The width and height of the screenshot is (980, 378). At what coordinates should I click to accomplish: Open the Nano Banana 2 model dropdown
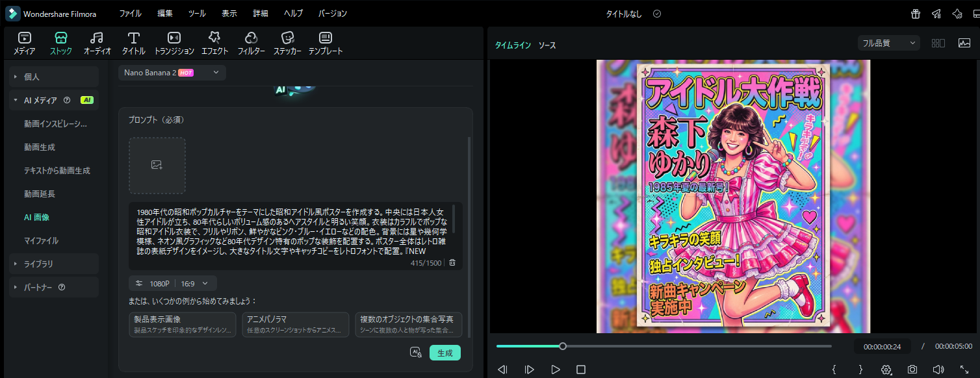(x=172, y=73)
